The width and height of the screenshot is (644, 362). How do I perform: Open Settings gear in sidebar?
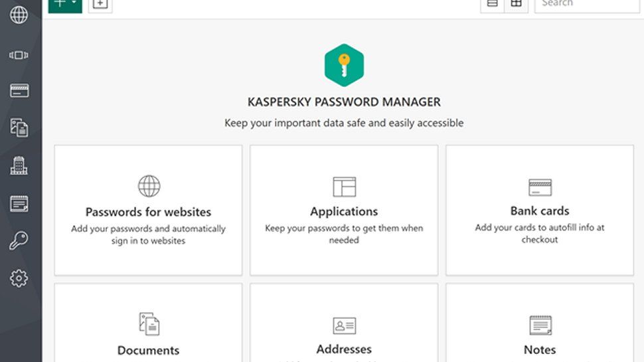coord(19,278)
